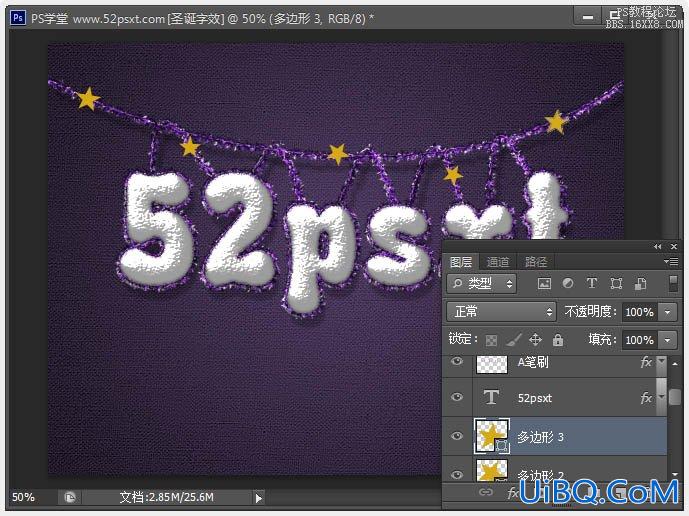Screen dimensions: 689x516
Task: Open the 类型 filter type dropdown
Action: 482,283
